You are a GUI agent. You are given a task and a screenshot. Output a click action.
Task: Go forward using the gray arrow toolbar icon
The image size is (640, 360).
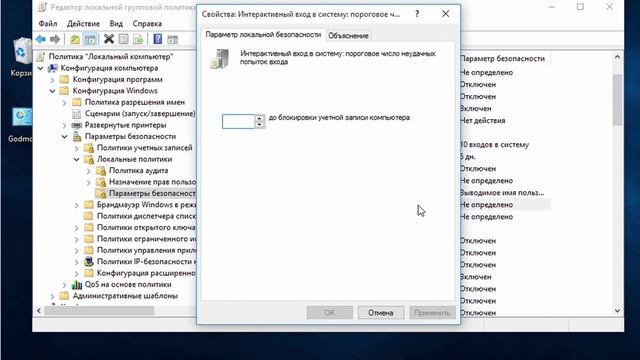(55, 39)
